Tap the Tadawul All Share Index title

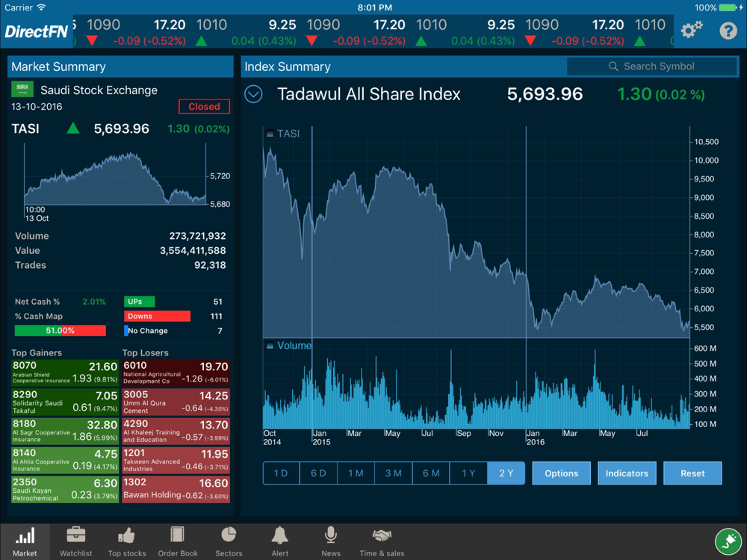(369, 94)
